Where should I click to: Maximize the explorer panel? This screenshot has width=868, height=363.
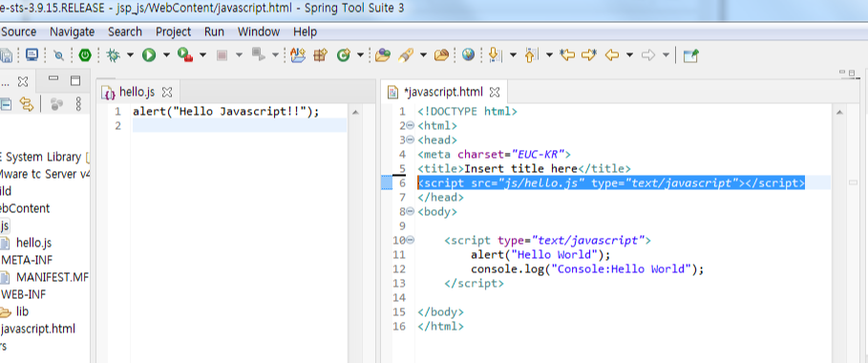pos(75,80)
